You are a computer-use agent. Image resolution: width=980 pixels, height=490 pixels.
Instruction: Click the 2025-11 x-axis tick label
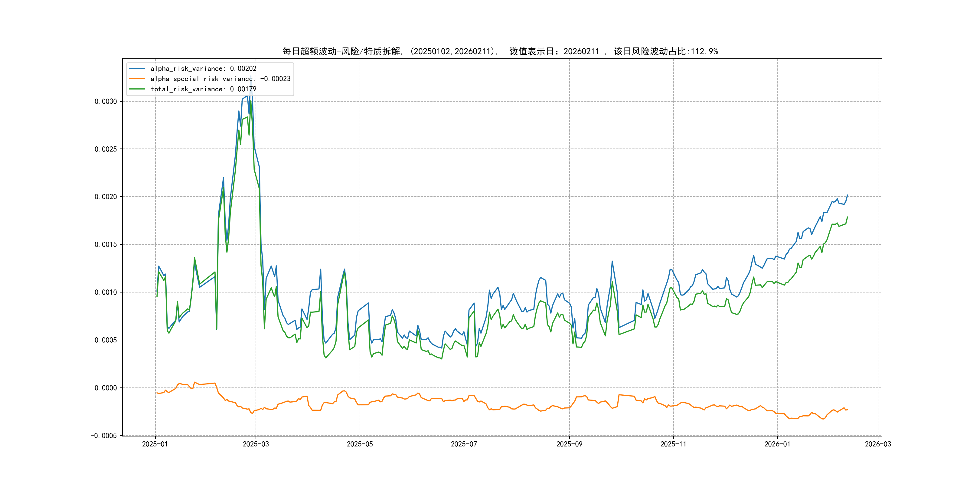[x=673, y=444]
